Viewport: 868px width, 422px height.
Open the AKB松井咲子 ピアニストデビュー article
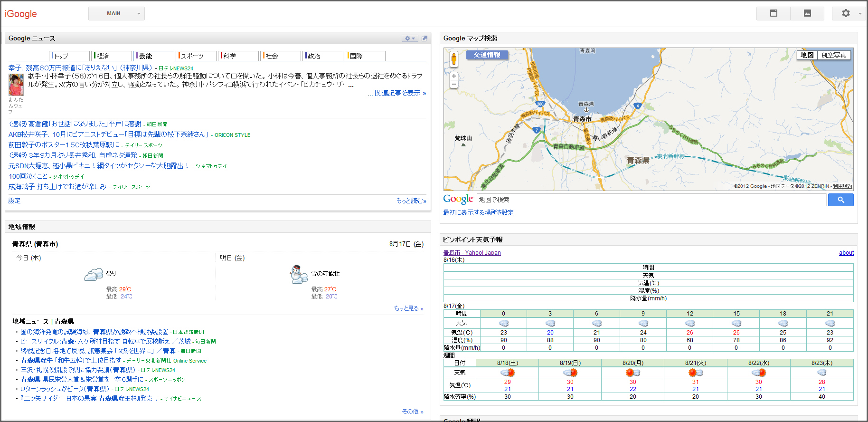click(x=108, y=134)
